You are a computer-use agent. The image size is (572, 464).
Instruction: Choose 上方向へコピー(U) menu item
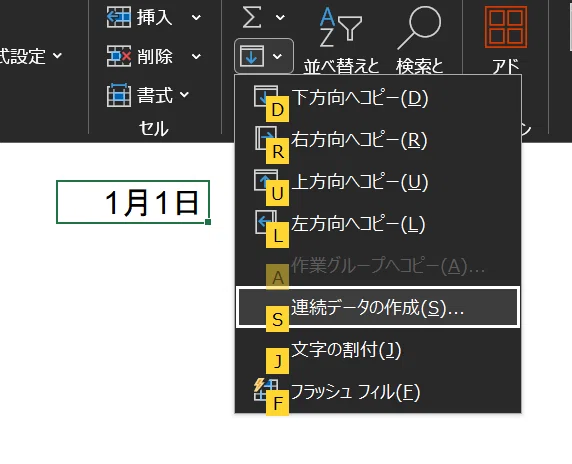pyautogui.click(x=378, y=182)
